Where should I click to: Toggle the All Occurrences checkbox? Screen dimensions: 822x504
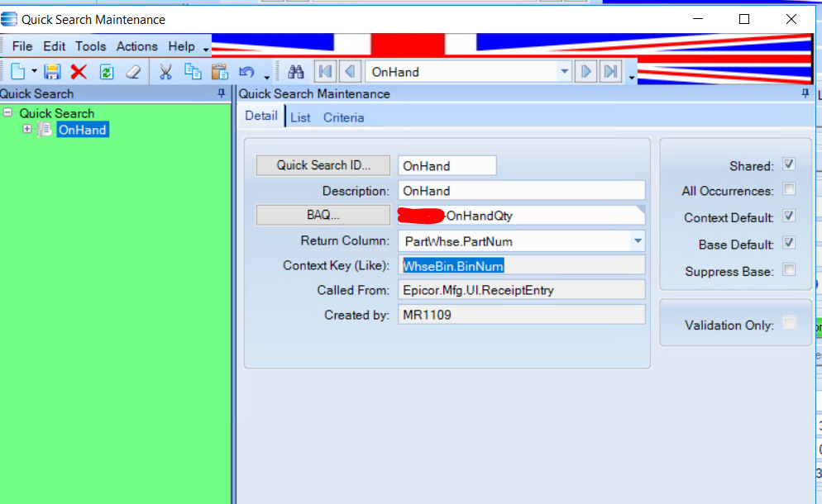click(x=788, y=189)
